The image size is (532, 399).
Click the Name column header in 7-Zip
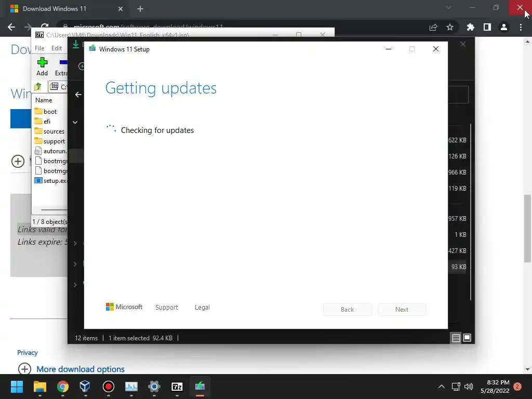pos(44,100)
